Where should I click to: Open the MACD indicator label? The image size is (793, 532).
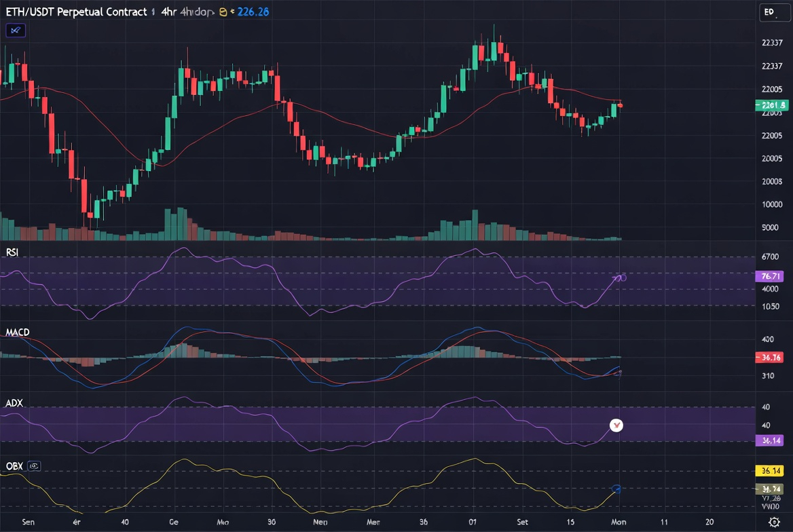pyautogui.click(x=18, y=332)
